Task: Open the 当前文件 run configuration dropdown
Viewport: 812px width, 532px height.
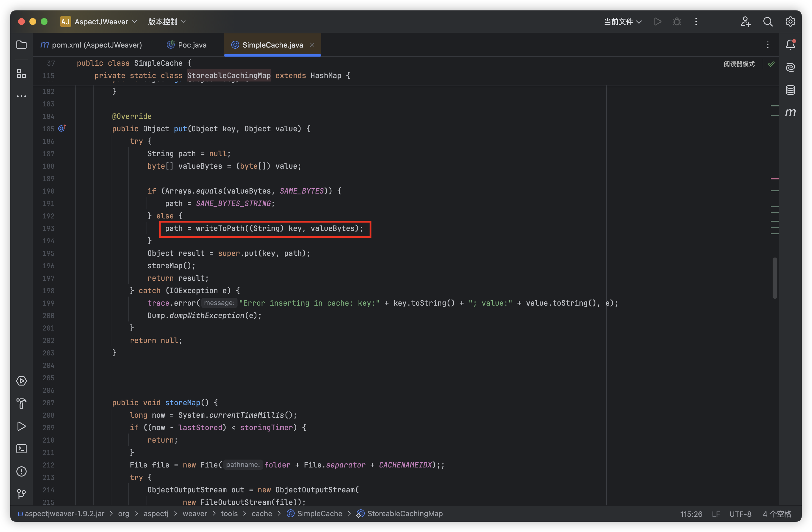Action: tap(623, 22)
